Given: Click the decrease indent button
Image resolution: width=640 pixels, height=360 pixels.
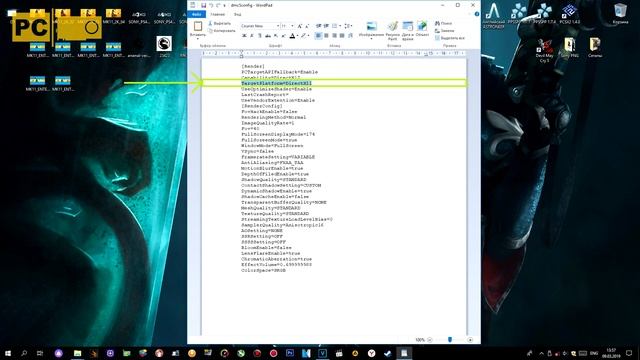Looking at the screenshot, I should [x=318, y=26].
